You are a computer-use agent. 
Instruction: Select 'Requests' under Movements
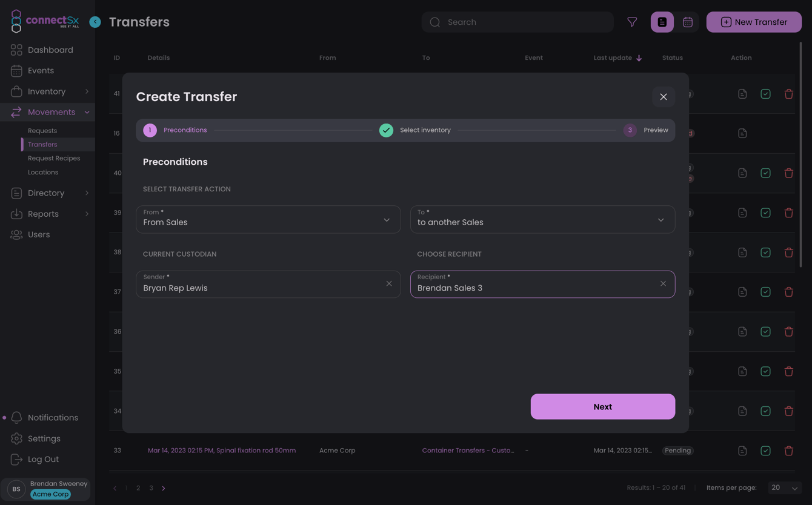(x=42, y=130)
